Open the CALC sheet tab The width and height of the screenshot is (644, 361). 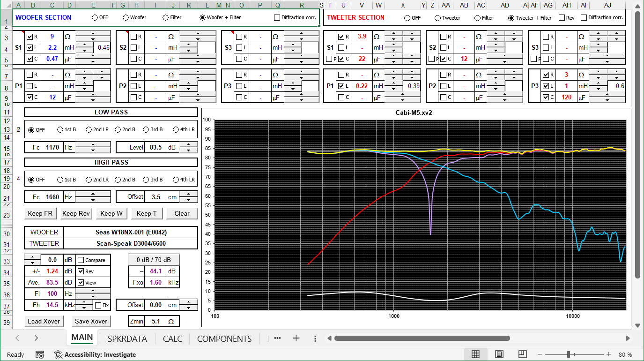click(x=173, y=338)
